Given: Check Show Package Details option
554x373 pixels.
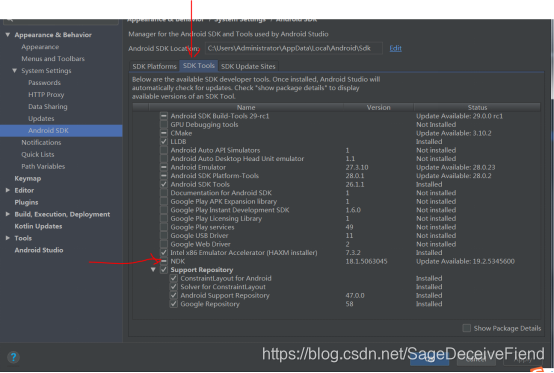Looking at the screenshot, I should click(x=466, y=328).
